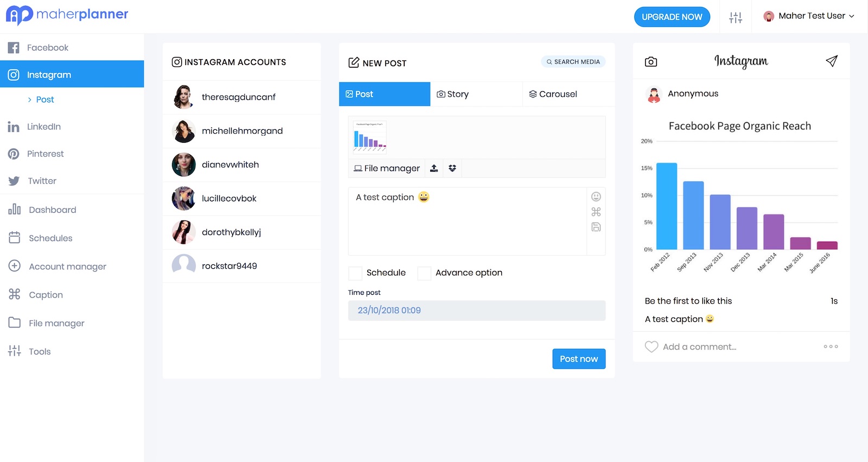Click the three dots in preview comment bar

pyautogui.click(x=831, y=346)
